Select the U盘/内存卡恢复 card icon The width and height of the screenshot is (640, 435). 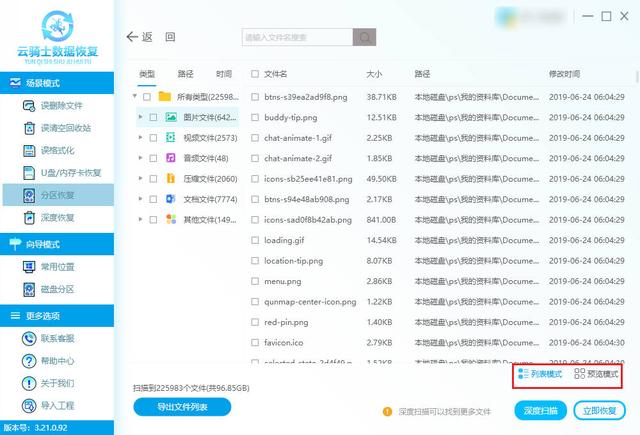coord(29,173)
